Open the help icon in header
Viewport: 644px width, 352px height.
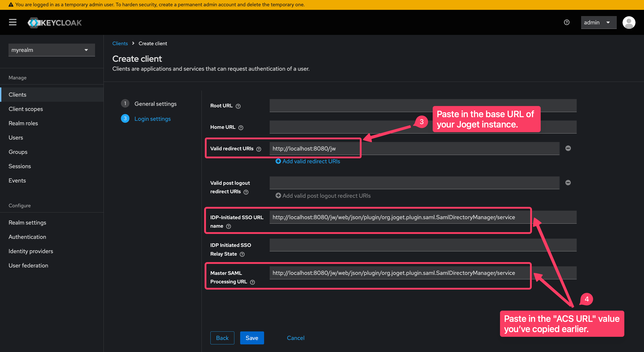pyautogui.click(x=566, y=23)
